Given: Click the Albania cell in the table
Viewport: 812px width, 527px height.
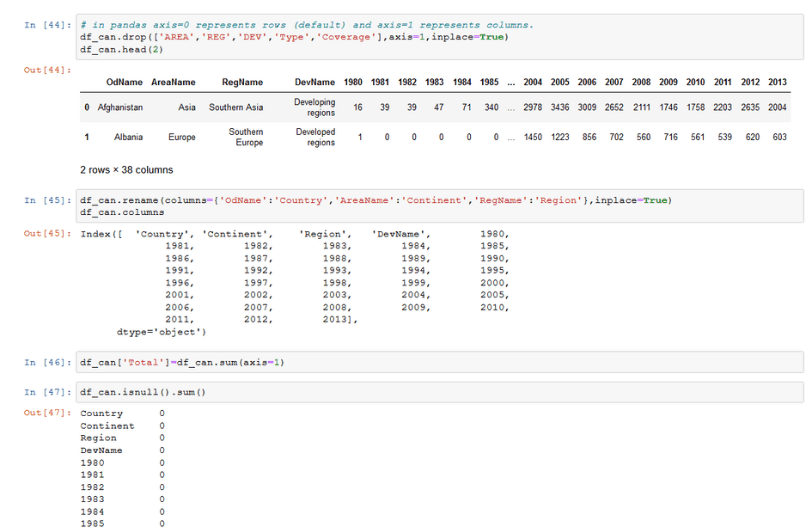Looking at the screenshot, I should [x=127, y=137].
